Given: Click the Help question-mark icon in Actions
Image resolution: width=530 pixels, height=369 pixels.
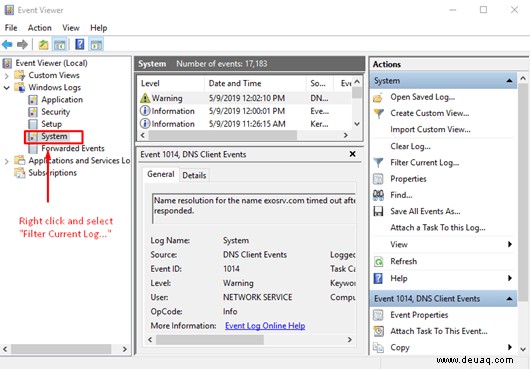Looking at the screenshot, I should pos(378,278).
